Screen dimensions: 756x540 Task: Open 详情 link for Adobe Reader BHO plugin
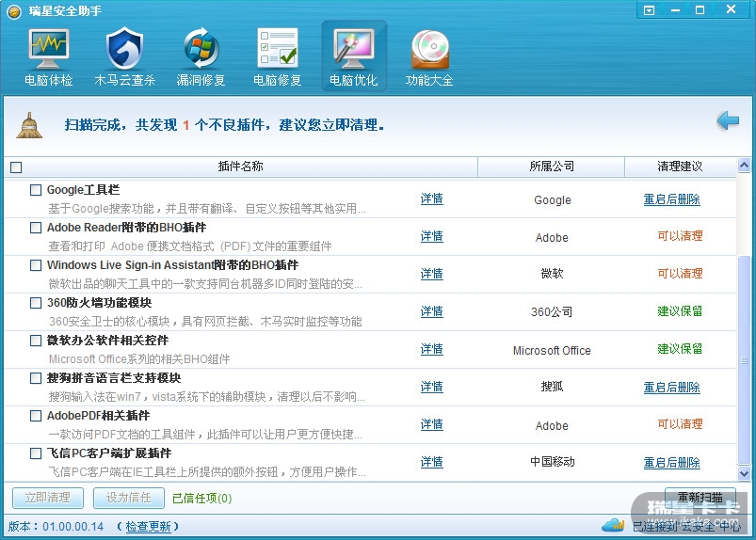[x=431, y=236]
